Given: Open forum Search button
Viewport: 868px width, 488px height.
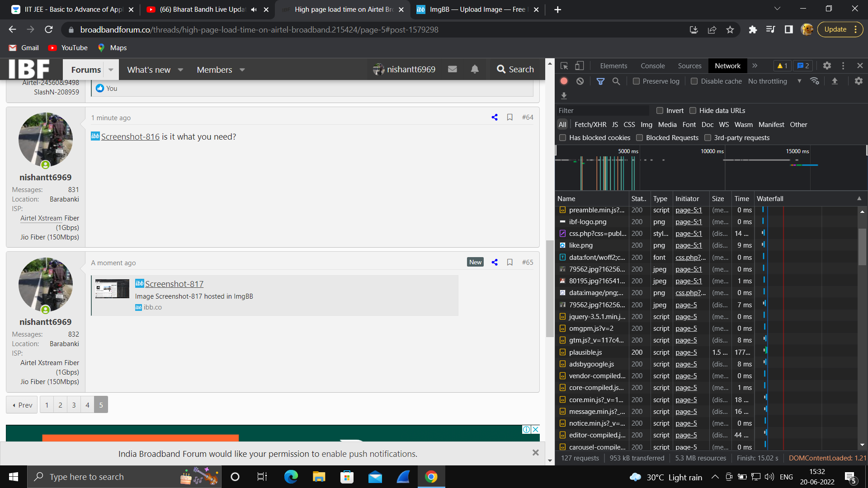Looking at the screenshot, I should (515, 69).
